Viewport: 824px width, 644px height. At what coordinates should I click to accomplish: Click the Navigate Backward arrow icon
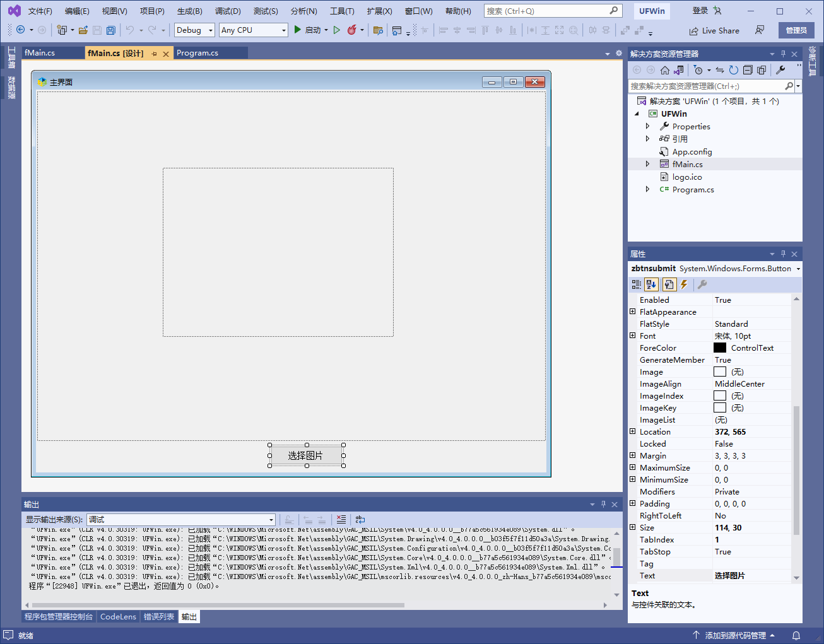click(x=21, y=30)
